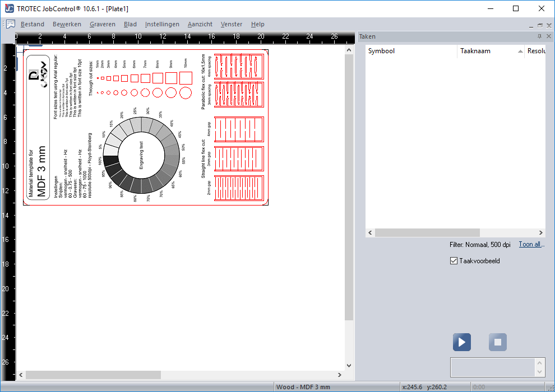Sort by the Taaknaam column header
The image size is (555, 392).
click(x=491, y=51)
